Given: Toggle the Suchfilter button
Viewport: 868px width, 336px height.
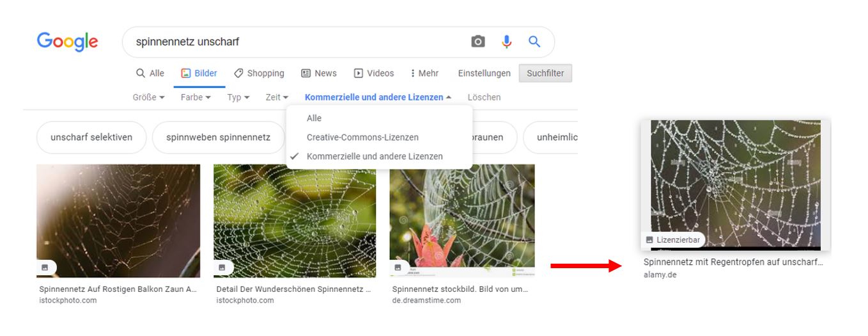Looking at the screenshot, I should coord(545,73).
